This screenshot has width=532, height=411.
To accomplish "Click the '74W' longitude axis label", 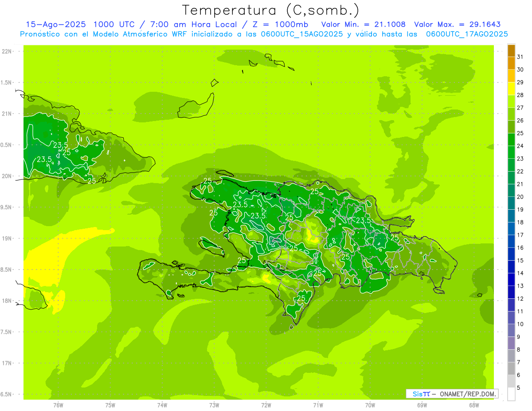I will 162,405.
